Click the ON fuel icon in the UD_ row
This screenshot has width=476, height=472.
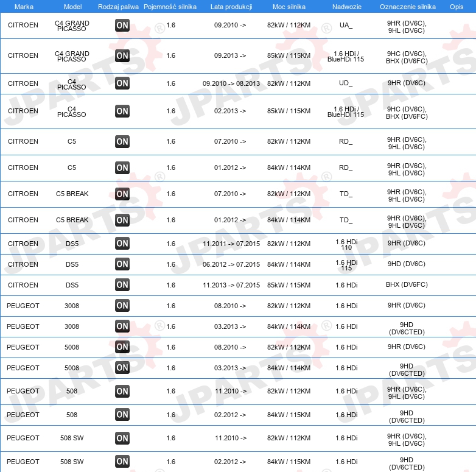pyautogui.click(x=122, y=83)
